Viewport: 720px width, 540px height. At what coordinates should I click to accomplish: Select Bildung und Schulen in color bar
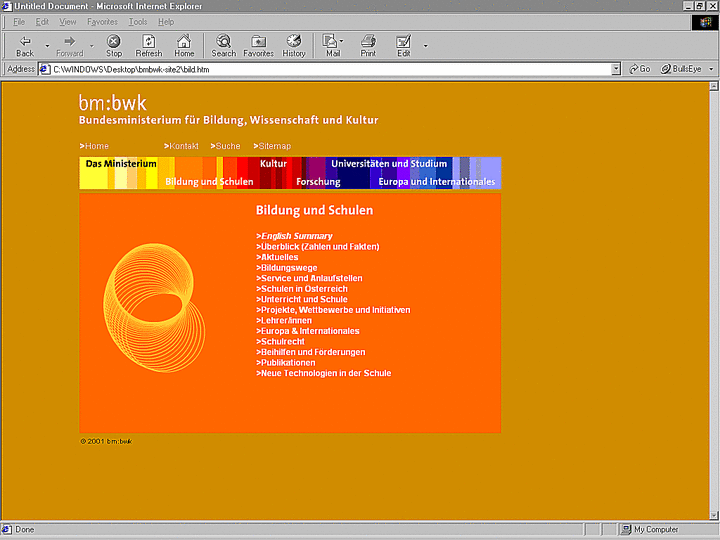[x=209, y=181]
